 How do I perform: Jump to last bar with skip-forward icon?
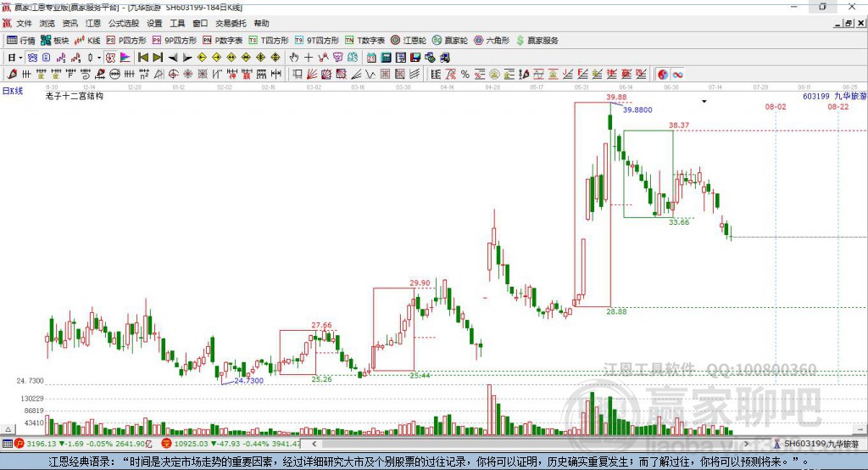pos(158,58)
